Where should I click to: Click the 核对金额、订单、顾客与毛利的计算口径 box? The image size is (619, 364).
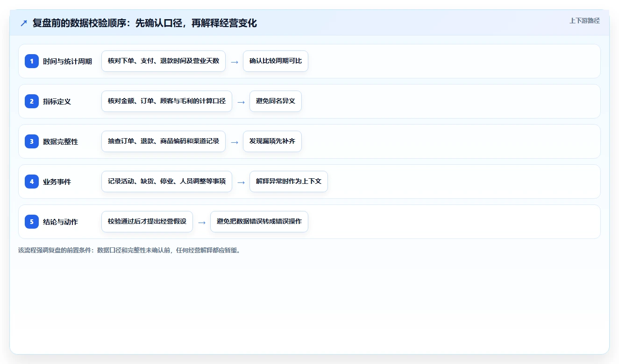tap(167, 101)
